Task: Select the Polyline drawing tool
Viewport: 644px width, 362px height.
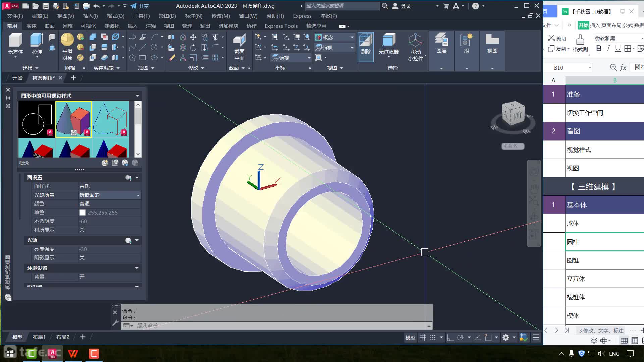Action: tap(132, 37)
